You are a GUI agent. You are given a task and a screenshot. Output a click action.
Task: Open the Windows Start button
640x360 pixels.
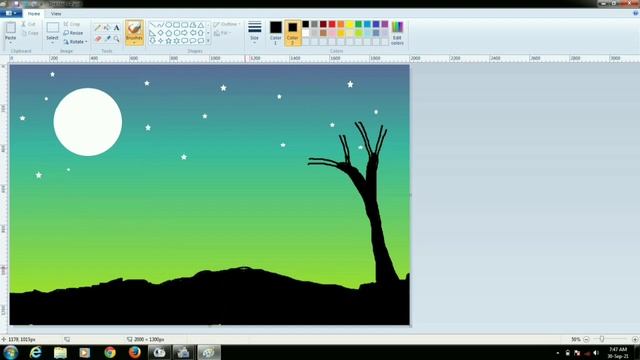tap(11, 352)
